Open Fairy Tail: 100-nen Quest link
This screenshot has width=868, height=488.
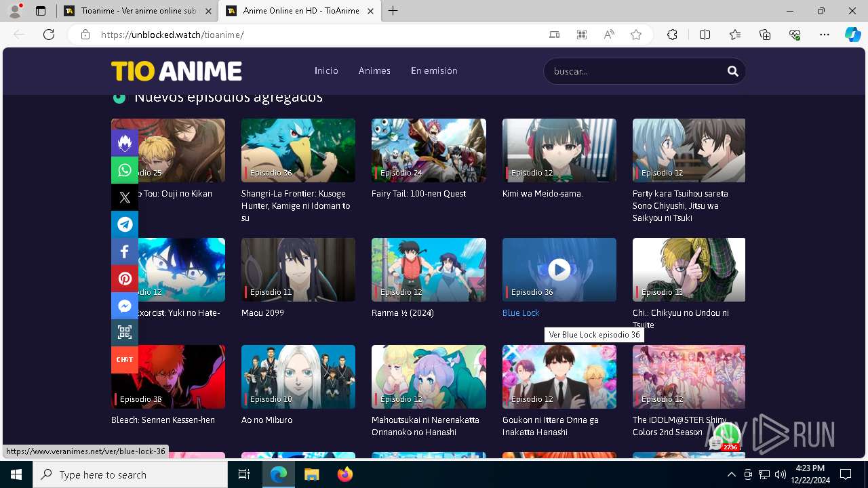click(x=418, y=193)
